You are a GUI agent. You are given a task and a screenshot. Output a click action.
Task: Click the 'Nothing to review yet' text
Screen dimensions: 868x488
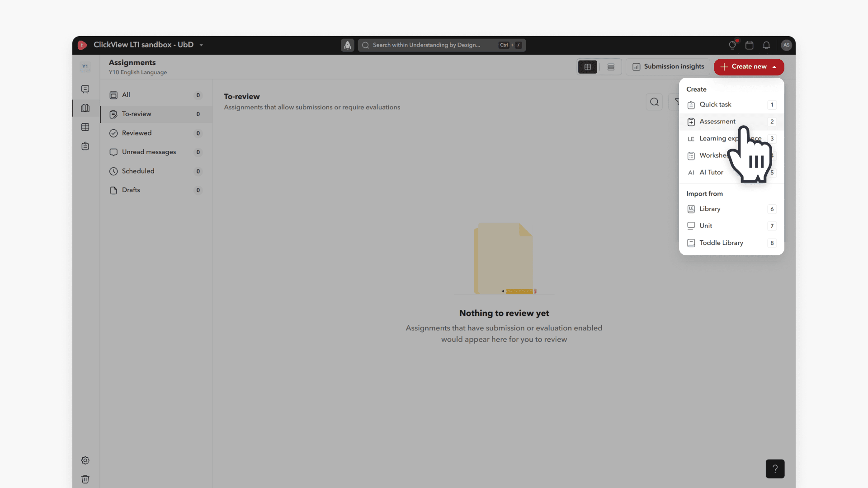click(504, 313)
